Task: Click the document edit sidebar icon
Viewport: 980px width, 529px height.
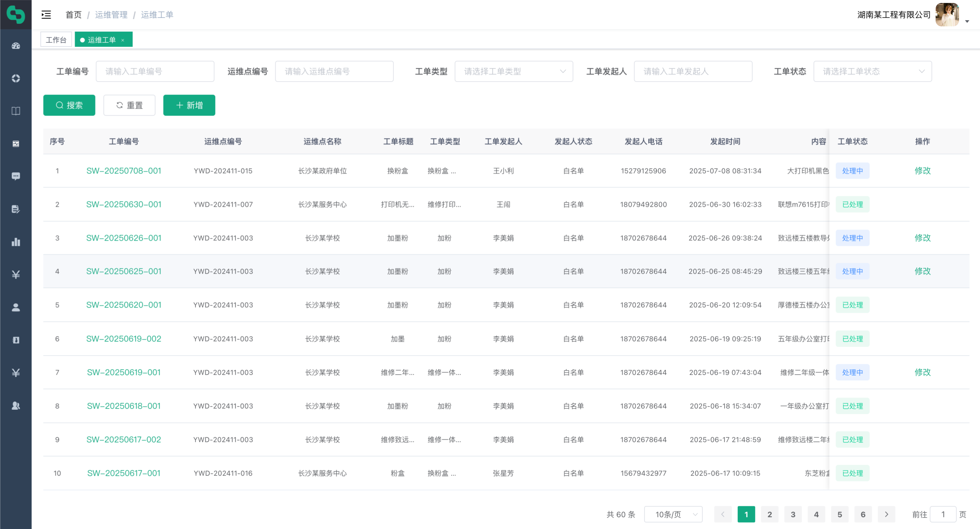Action: coord(15,209)
